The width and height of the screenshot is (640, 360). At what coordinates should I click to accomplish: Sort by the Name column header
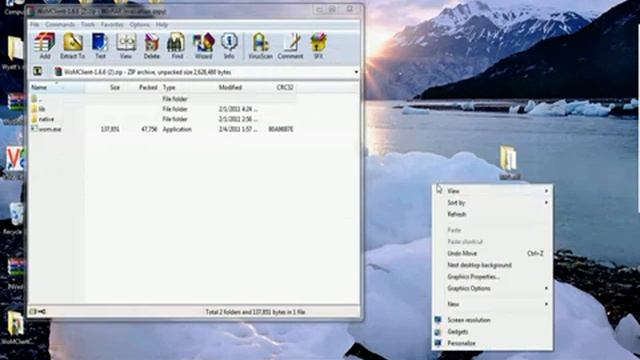pos(57,87)
